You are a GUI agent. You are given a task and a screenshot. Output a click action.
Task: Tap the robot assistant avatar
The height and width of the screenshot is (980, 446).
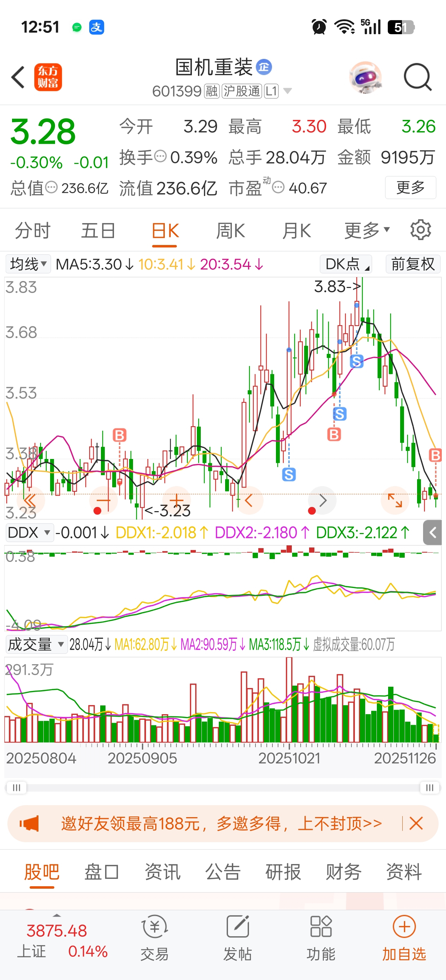[365, 77]
